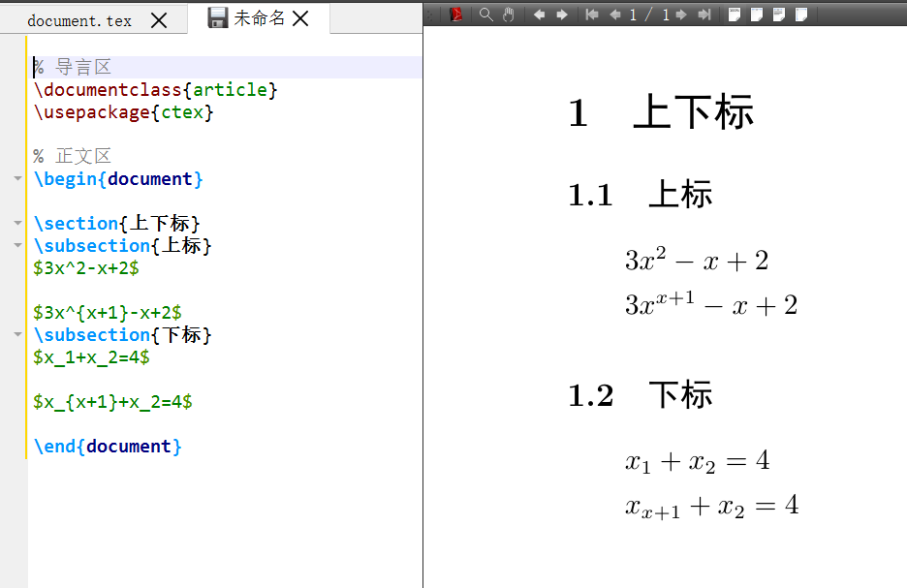Screen dimensions: 907x588
Task: Go to the next PDF page
Action: (681, 15)
